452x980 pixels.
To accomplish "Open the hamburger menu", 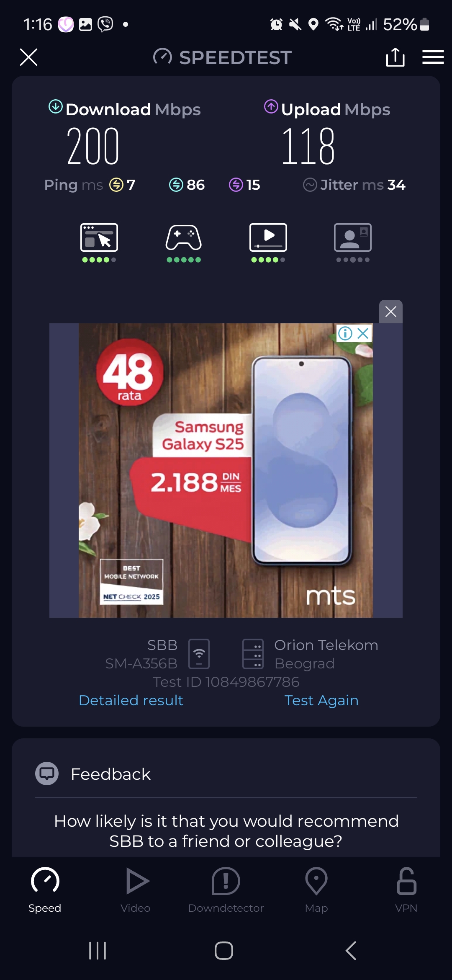I will point(433,57).
